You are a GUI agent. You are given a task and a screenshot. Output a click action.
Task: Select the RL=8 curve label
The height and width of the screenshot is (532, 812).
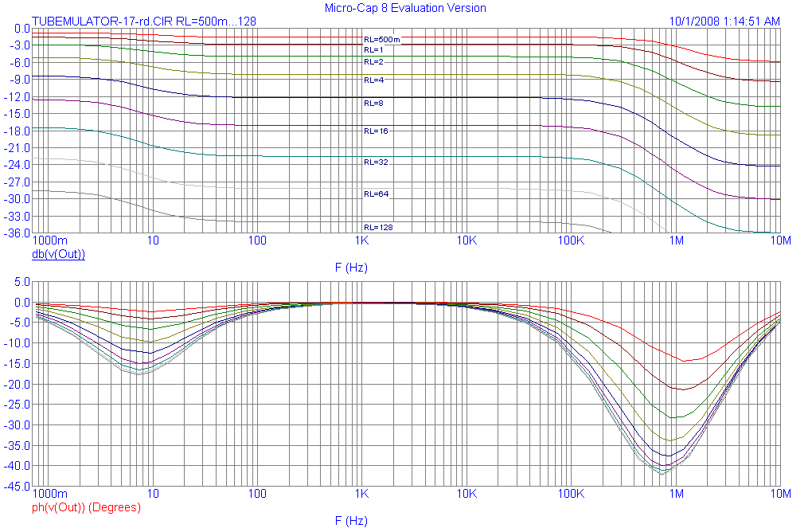coord(373,103)
